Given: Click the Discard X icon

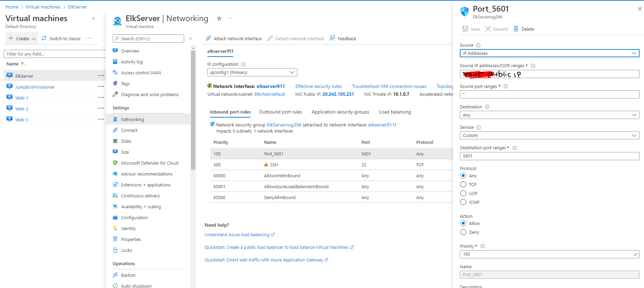Looking at the screenshot, I should [488, 29].
